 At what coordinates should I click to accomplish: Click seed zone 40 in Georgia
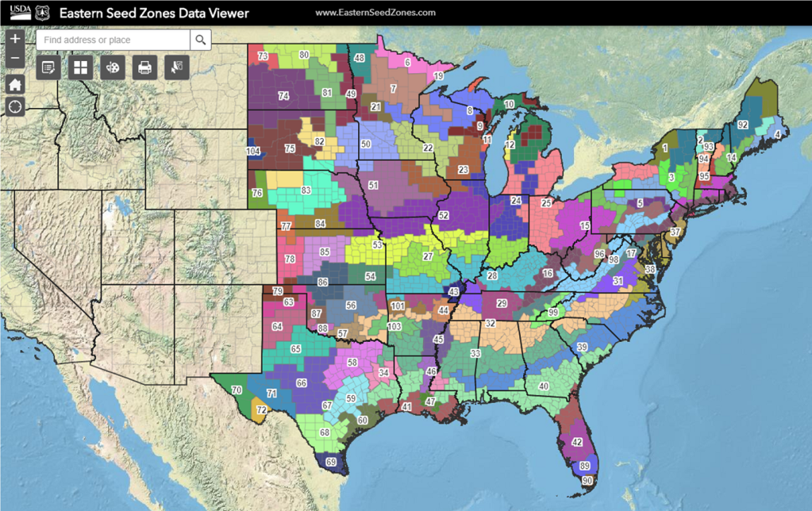tap(544, 386)
